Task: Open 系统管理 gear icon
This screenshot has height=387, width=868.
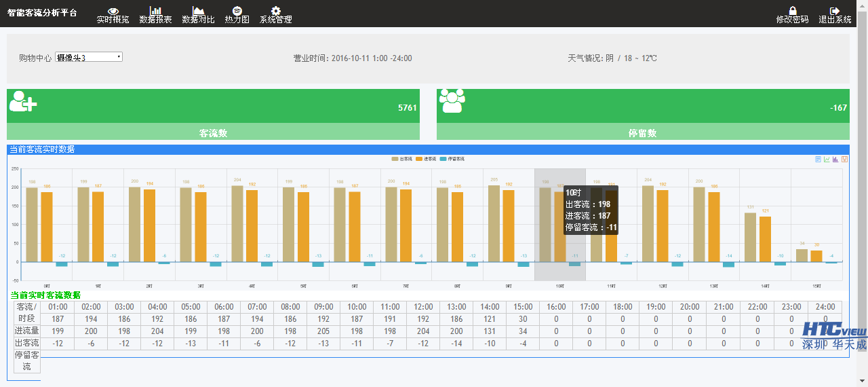Action: point(275,12)
